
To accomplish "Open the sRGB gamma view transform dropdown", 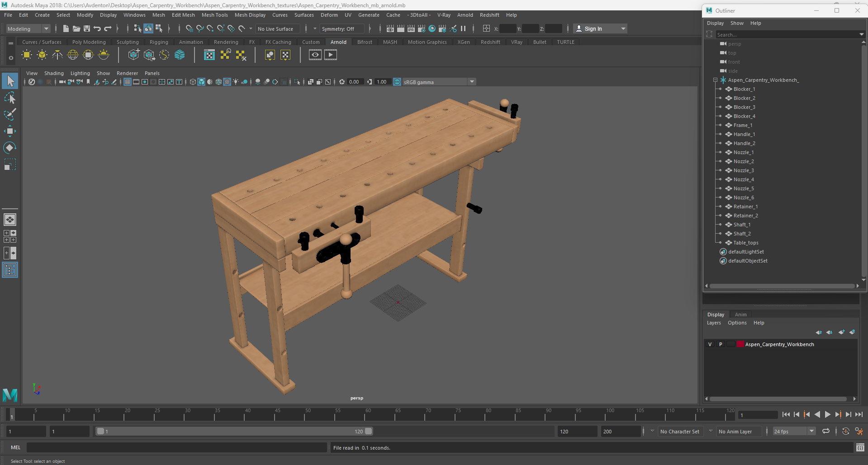I will [439, 82].
